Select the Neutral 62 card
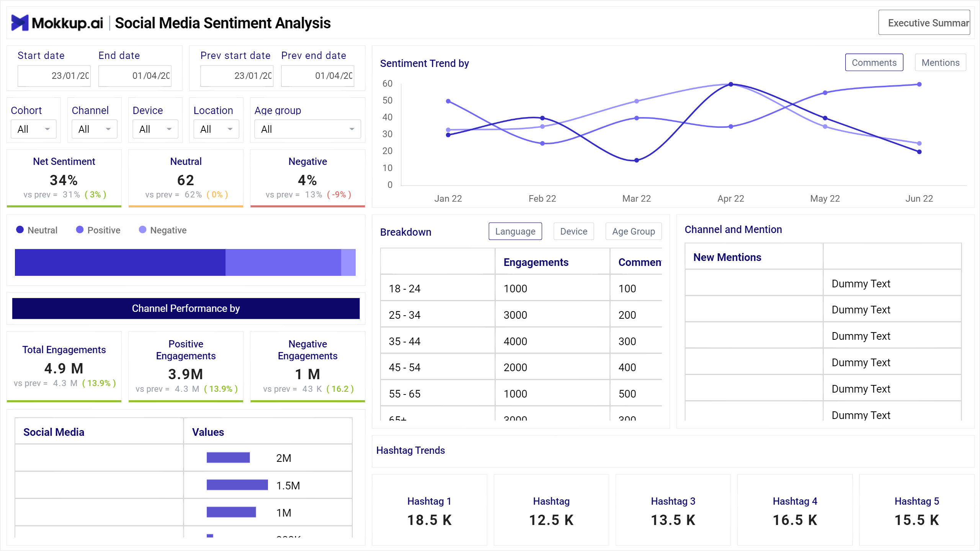 click(x=186, y=178)
